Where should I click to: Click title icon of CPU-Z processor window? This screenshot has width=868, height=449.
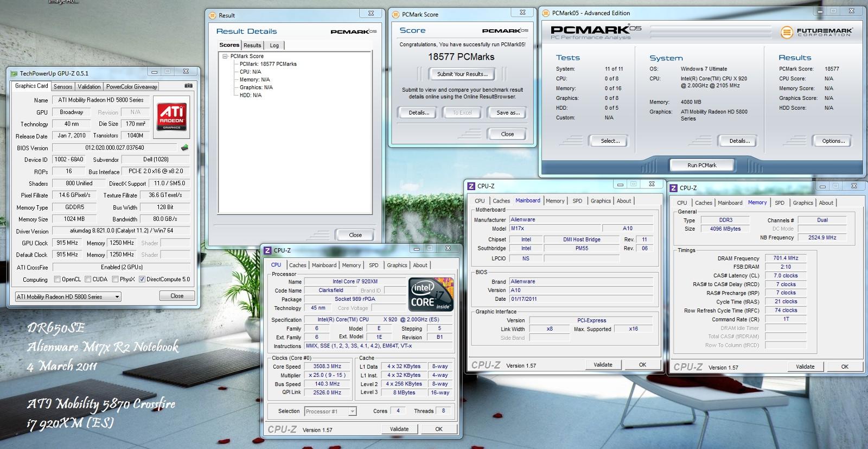tap(267, 250)
